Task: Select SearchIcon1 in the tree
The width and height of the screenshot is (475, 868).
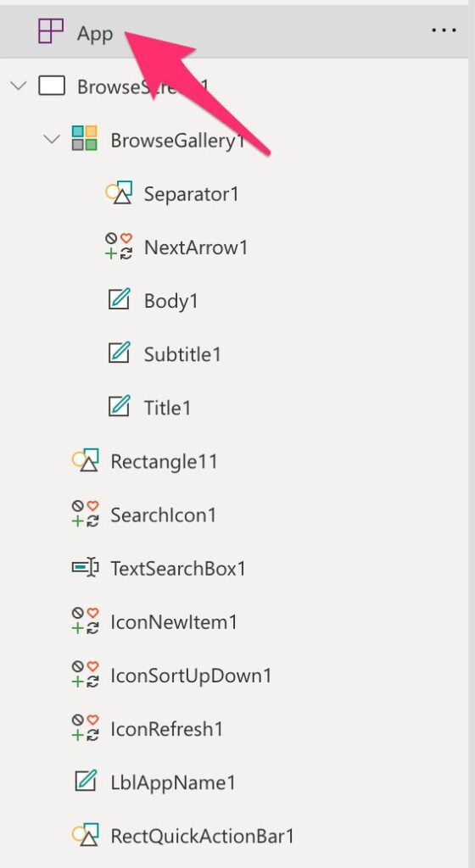Action: 163,515
